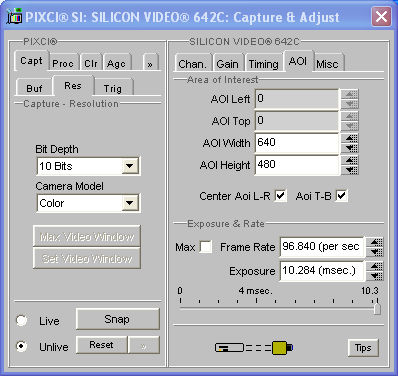
Task: Switch to the Trig sub-tab
Action: 113,88
